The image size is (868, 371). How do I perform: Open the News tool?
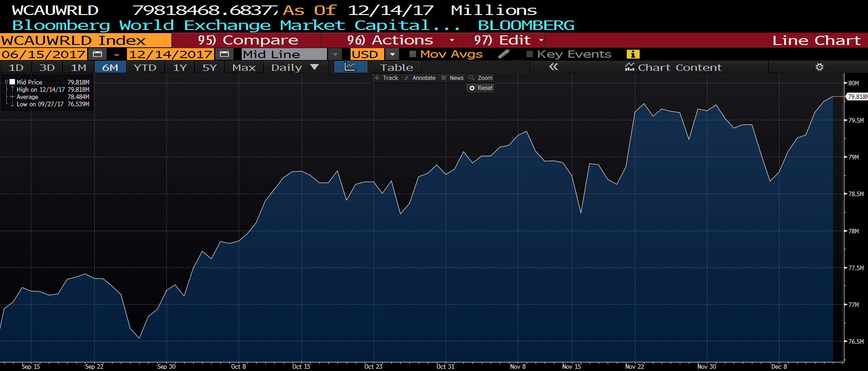pyautogui.click(x=453, y=78)
